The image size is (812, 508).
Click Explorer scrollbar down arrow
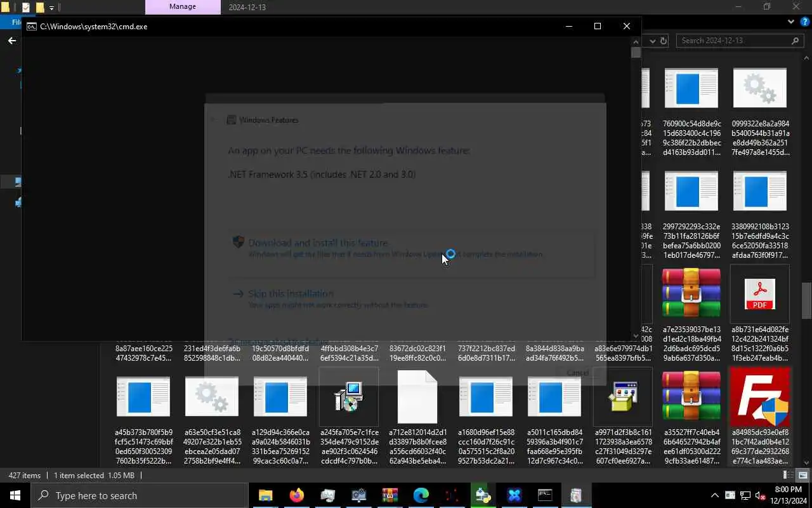click(x=807, y=462)
